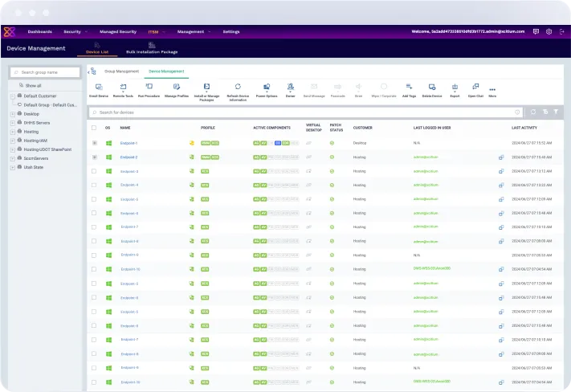Viewport: 571px width, 392px height.
Task: Expand the Hosting-UDOT SharePoint node
Action: click(13, 150)
